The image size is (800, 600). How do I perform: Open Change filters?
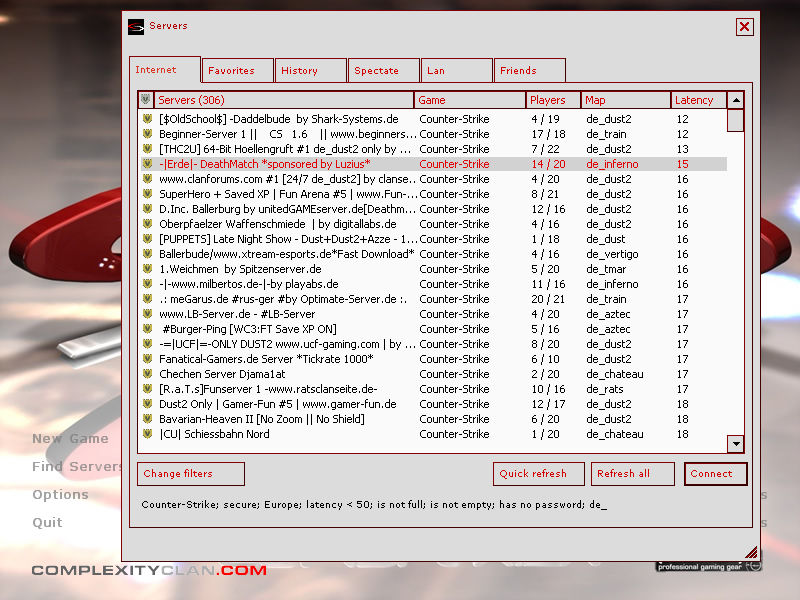(190, 474)
